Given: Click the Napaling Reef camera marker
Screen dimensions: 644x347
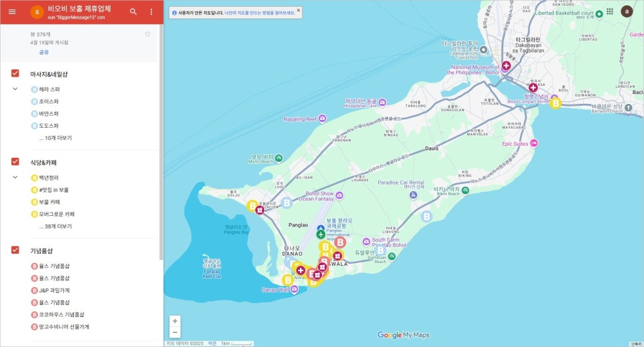Looking at the screenshot, I should (x=323, y=119).
